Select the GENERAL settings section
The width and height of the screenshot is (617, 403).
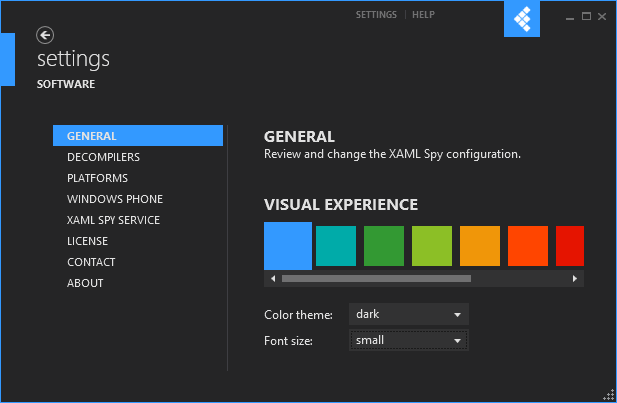pos(138,136)
